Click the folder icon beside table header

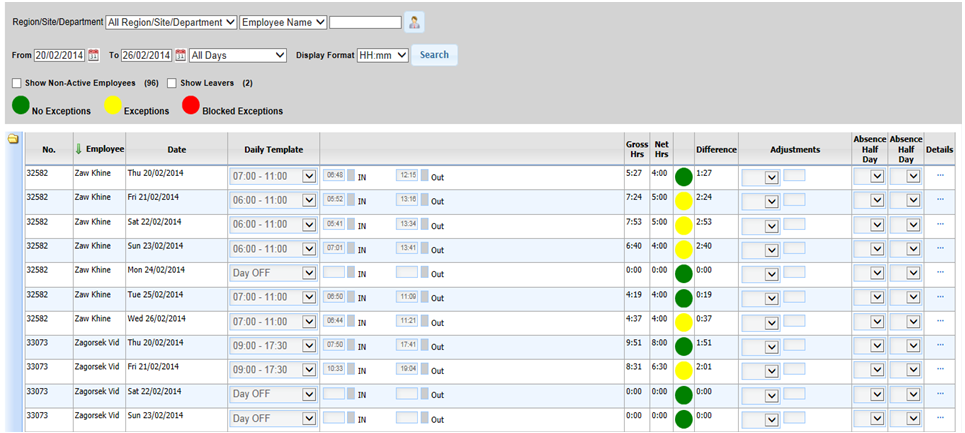[12, 139]
